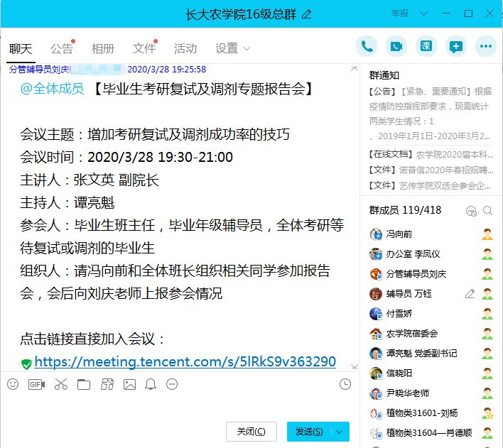Switch to the 公告 tab

click(x=62, y=48)
